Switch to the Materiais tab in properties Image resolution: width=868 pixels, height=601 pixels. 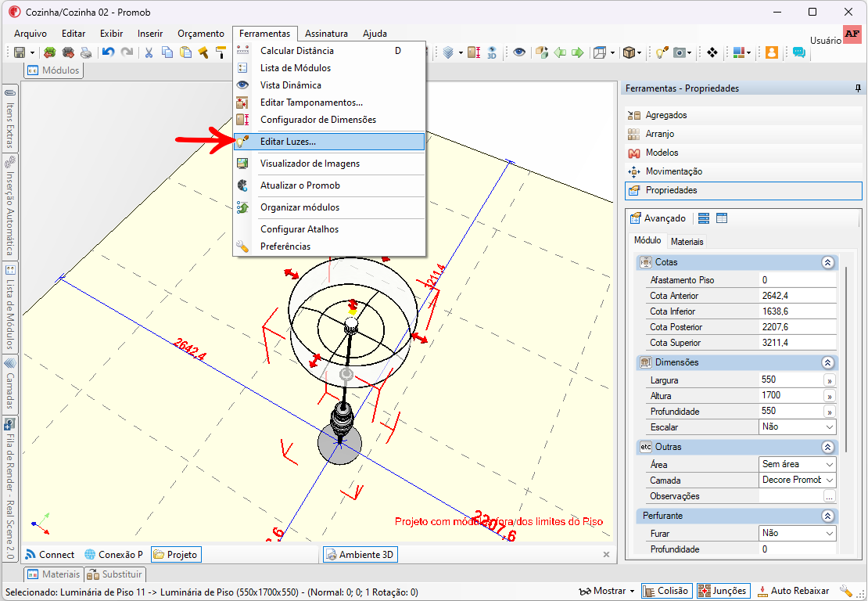pyautogui.click(x=687, y=242)
